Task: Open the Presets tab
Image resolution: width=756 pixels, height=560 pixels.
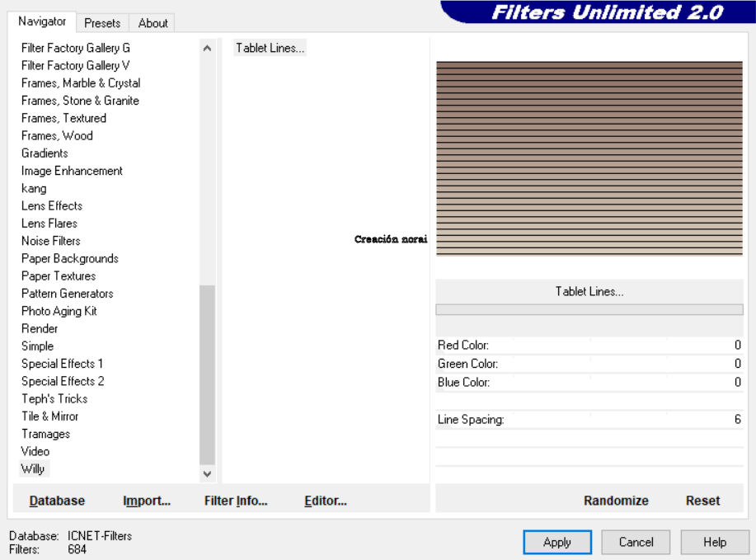Action: coord(102,23)
